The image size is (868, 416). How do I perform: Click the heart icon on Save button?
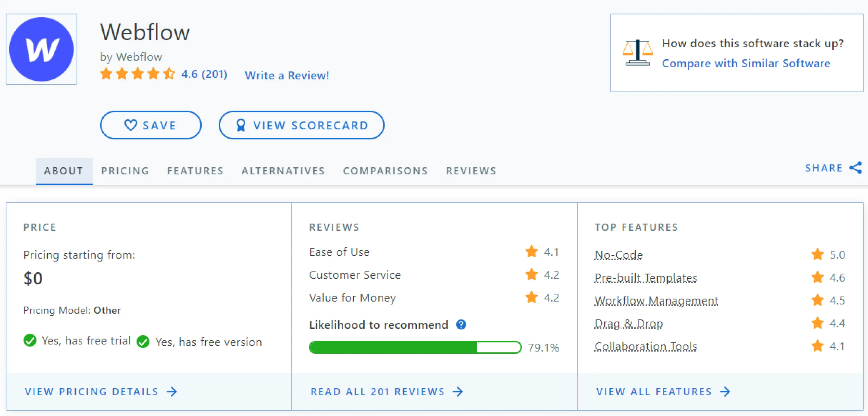(131, 125)
